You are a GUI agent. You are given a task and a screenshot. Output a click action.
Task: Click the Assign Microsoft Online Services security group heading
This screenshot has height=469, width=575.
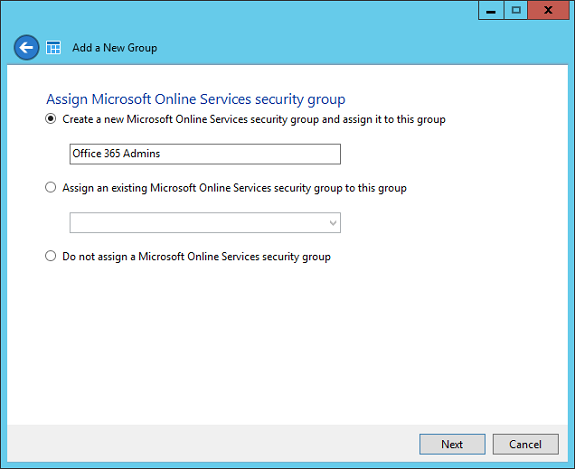click(195, 99)
